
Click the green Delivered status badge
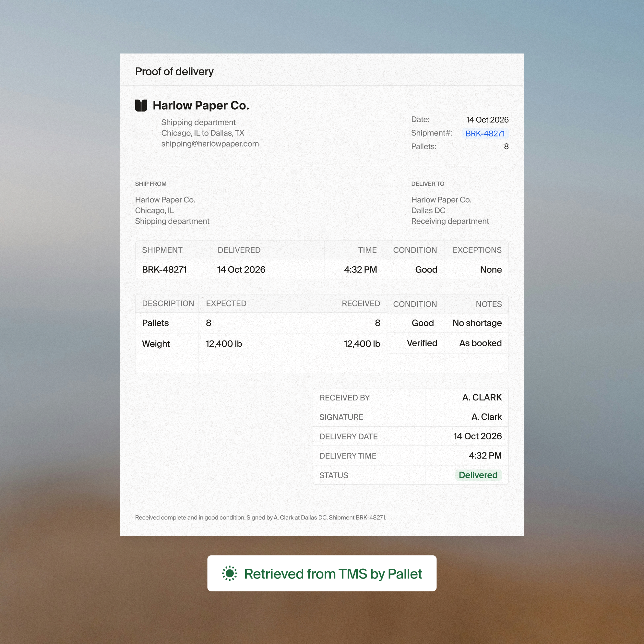pyautogui.click(x=478, y=475)
